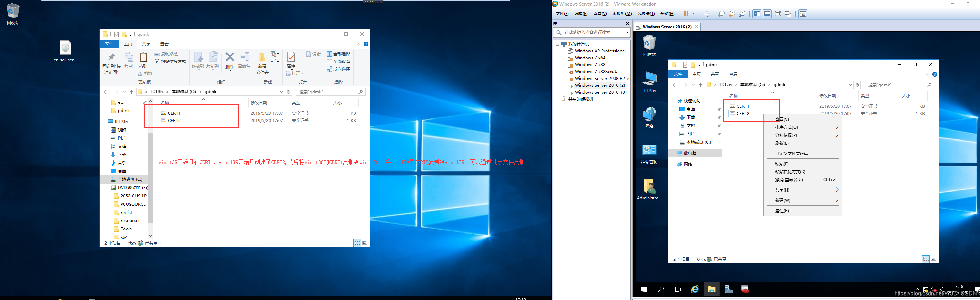Select CERT2 file in VM Explorer
This screenshot has height=300, width=980.
(x=739, y=113)
